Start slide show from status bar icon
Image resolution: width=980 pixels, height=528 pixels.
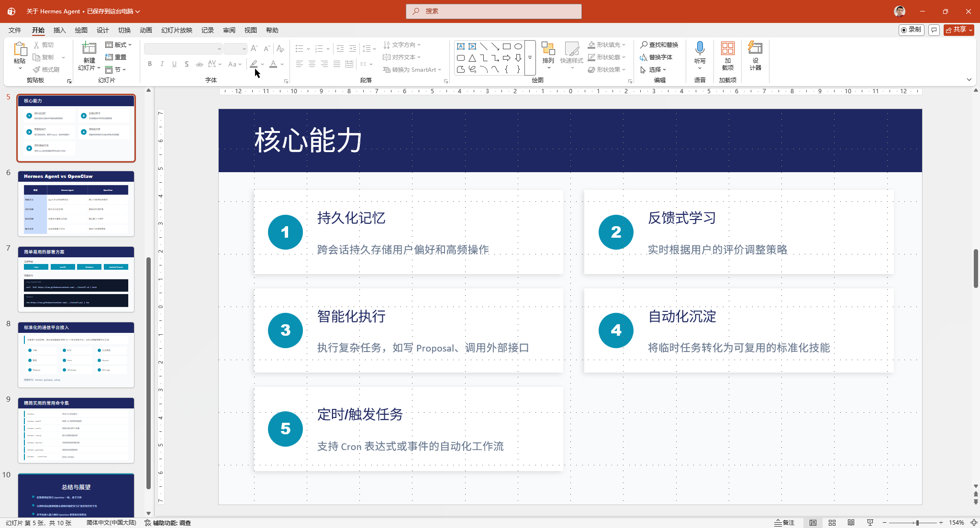870,523
